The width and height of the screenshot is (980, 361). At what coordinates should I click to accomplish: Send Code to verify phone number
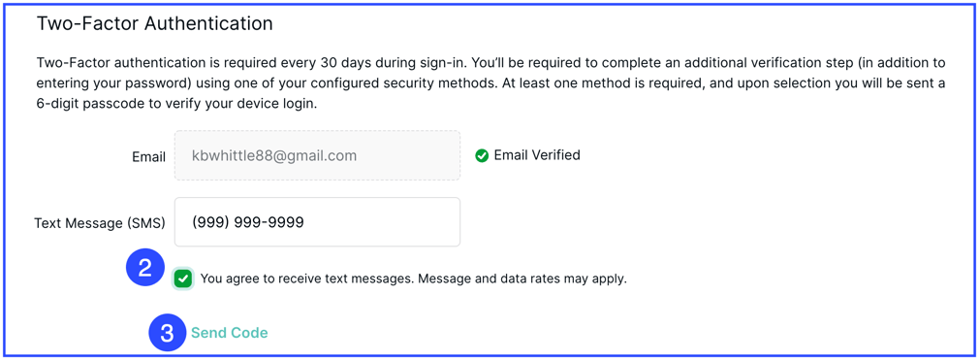230,333
